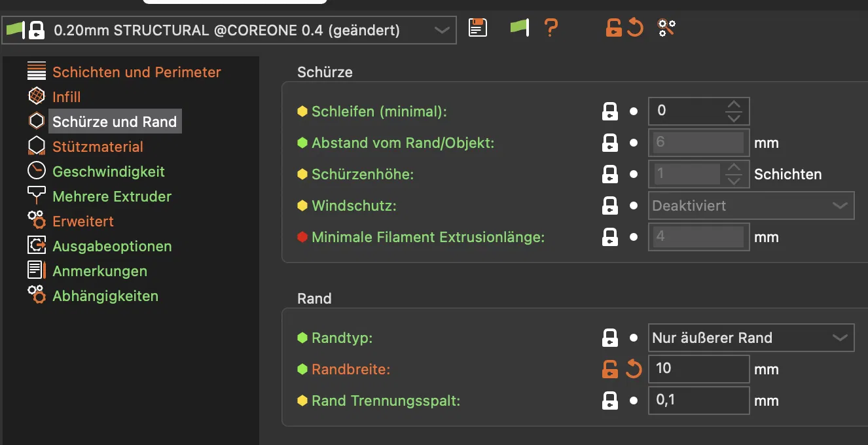This screenshot has width=868, height=445.
Task: Expand the Windschutz dropdown
Action: [x=751, y=205]
